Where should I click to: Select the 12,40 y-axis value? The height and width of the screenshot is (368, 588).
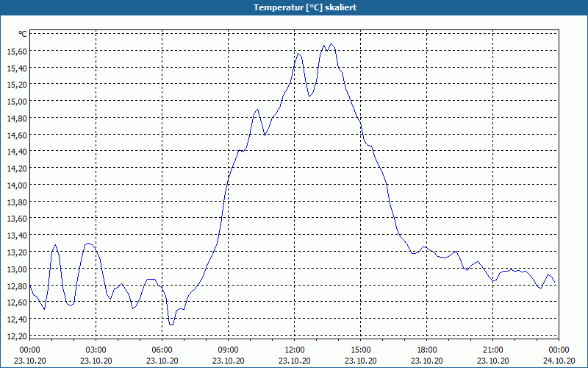coord(17,319)
